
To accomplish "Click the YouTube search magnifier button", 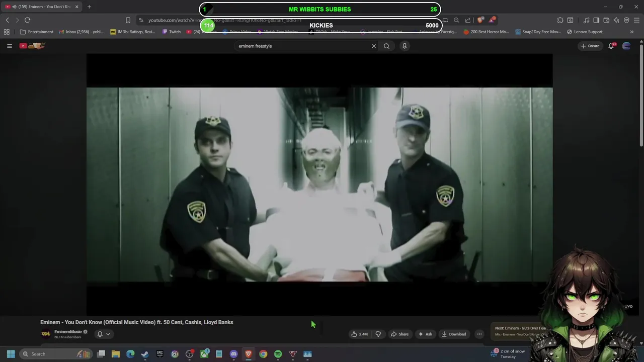I will tap(386, 46).
